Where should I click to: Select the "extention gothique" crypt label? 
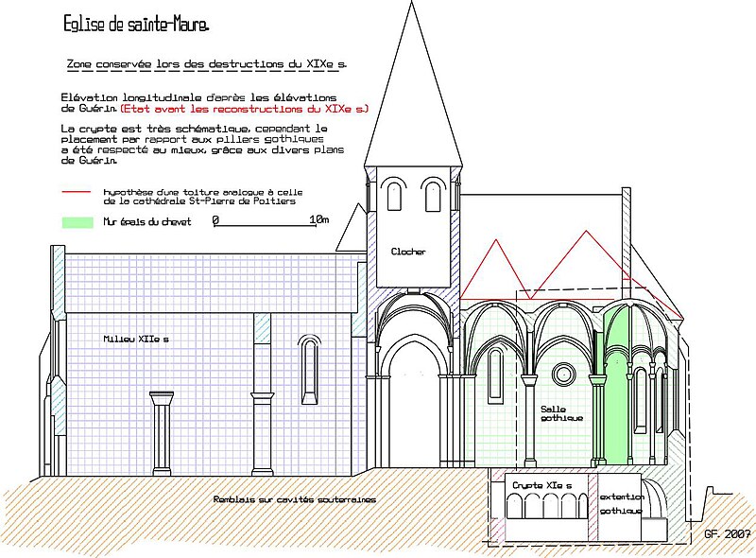(621, 503)
